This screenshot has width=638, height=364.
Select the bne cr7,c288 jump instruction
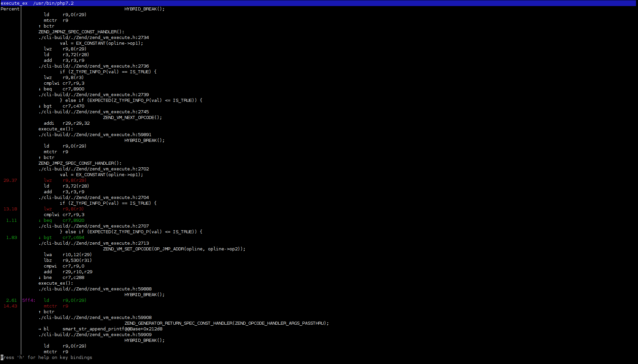click(x=61, y=277)
